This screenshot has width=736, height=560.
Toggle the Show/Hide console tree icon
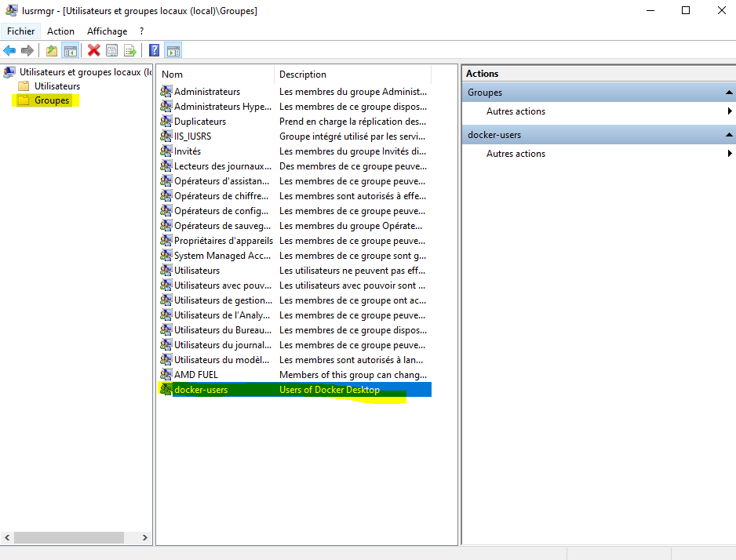coord(71,50)
